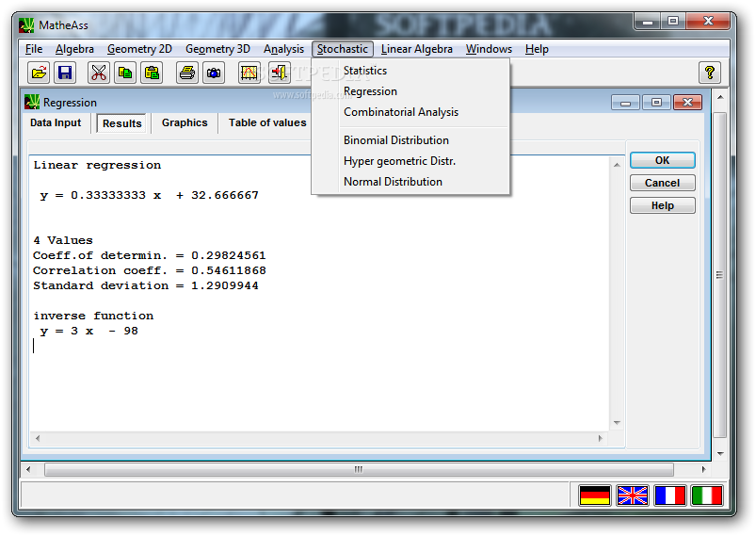756x536 pixels.
Task: Open the question mark help icon
Action: click(710, 73)
